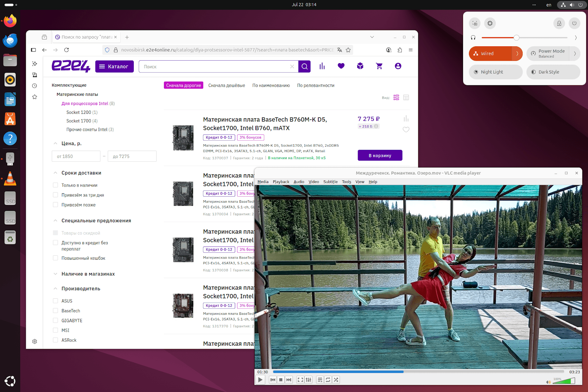588x392 pixels.
Task: Expand the 'Наличие в магазинах' section
Action: tap(55, 274)
